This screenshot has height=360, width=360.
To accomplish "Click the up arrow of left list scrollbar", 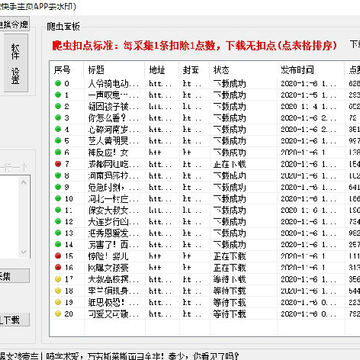I will coord(23,182).
